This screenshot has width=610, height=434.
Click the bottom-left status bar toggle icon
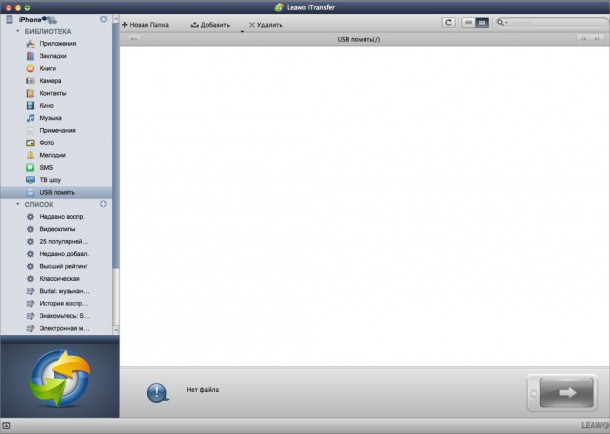coord(7,425)
